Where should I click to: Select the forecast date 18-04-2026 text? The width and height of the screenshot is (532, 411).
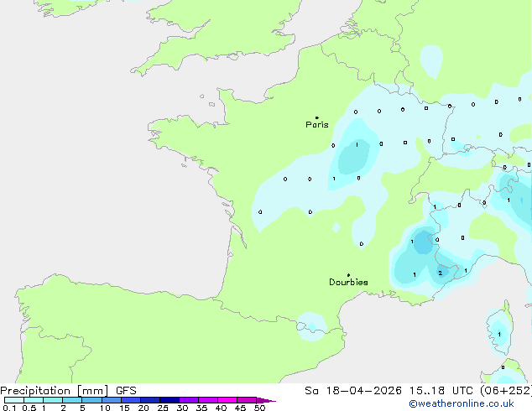pyautogui.click(x=363, y=391)
